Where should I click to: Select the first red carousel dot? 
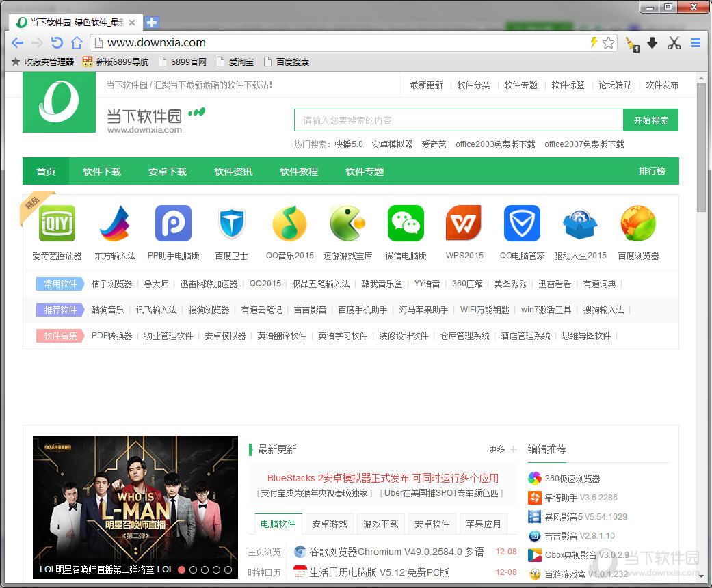(182, 570)
